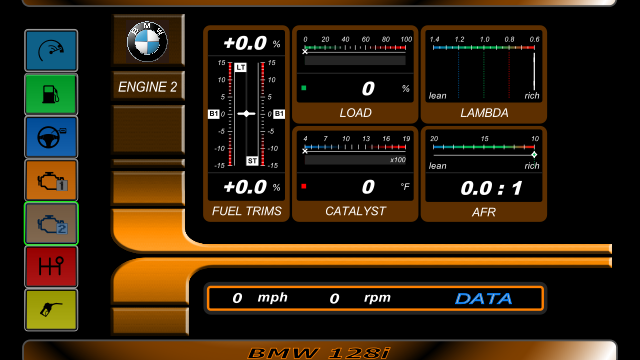Click the red CATALYST indicator square

pos(304,187)
